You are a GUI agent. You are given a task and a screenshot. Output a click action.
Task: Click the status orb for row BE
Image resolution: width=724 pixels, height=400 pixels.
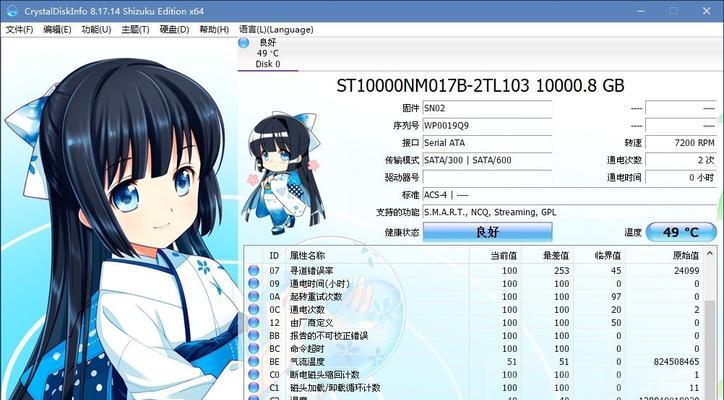tap(253, 362)
